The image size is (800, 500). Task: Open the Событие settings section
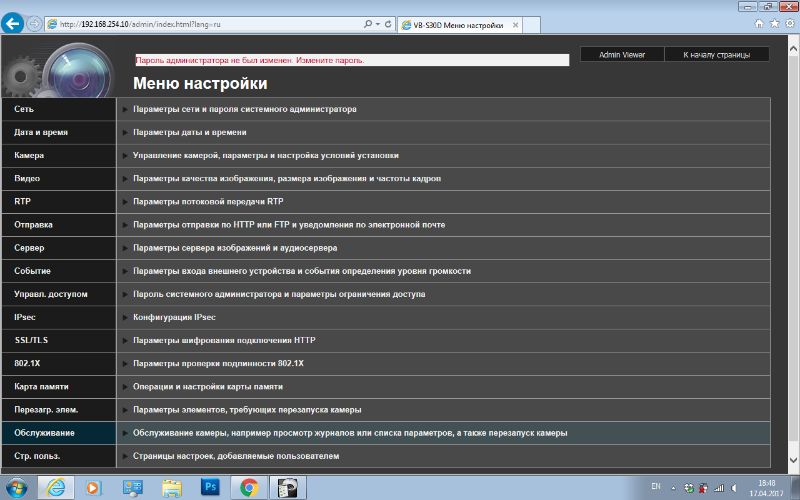pos(59,271)
